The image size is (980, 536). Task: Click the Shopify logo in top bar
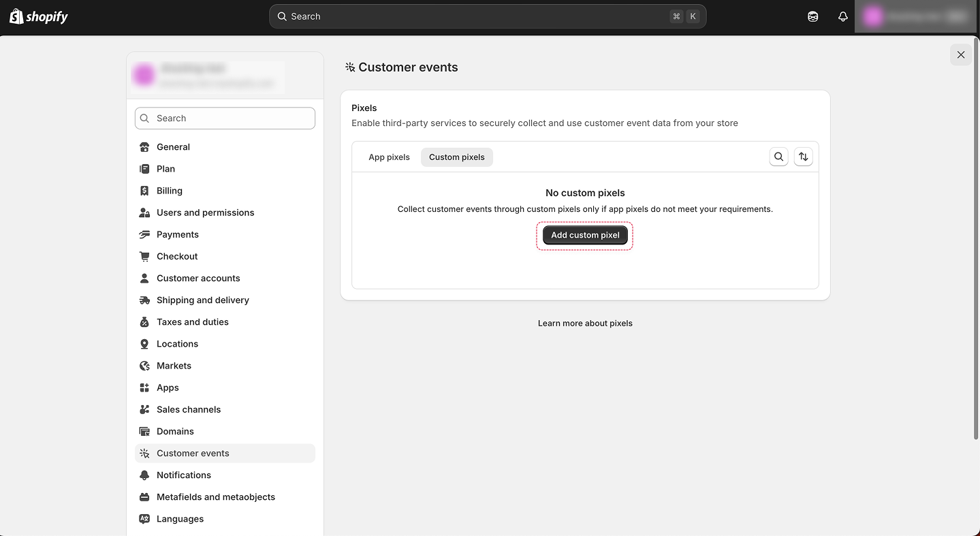coord(39,16)
